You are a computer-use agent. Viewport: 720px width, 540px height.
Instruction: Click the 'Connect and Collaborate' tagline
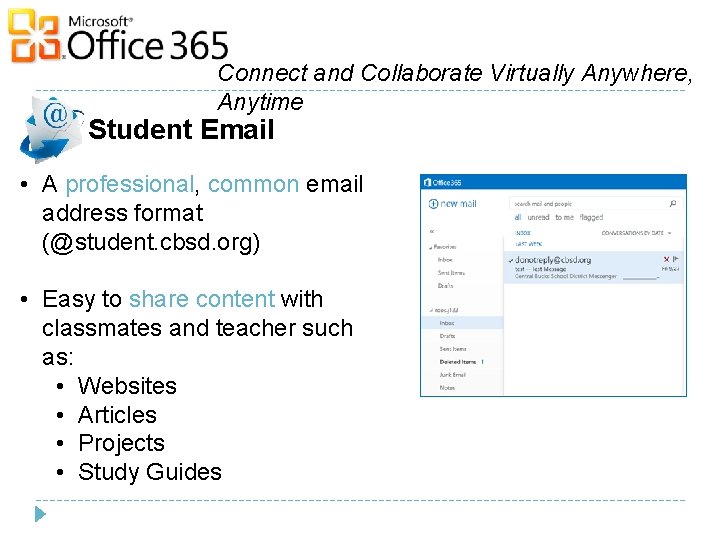tap(455, 87)
